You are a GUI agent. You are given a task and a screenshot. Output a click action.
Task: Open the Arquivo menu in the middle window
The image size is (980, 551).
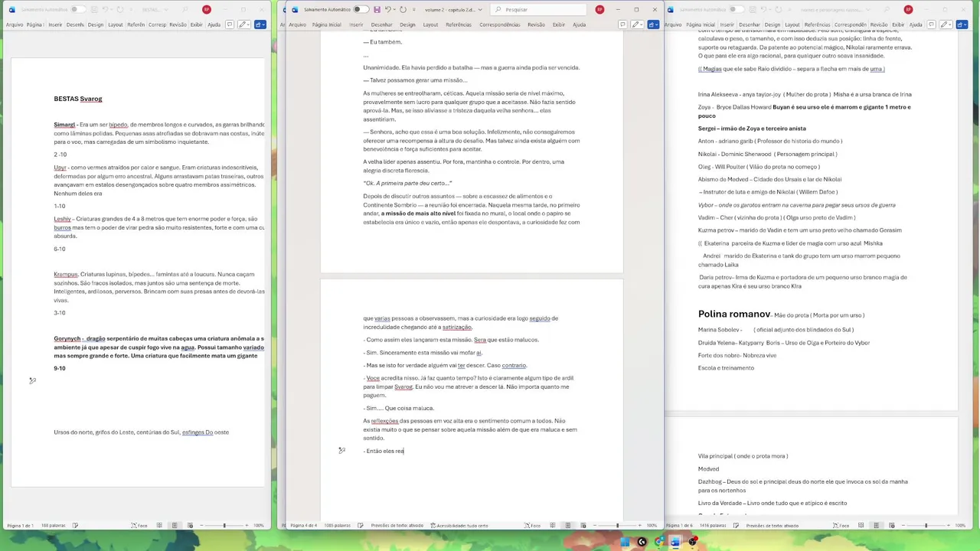click(x=297, y=24)
